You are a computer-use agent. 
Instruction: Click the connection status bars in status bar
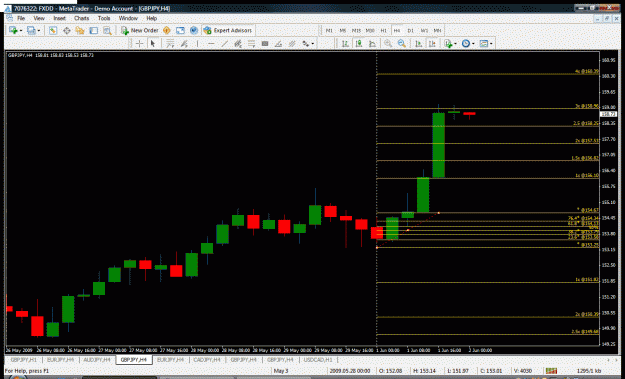pyautogui.click(x=551, y=371)
